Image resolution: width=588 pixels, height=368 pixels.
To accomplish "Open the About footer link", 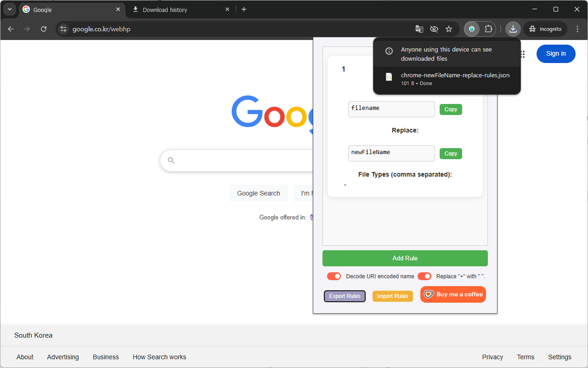I will click(x=25, y=357).
